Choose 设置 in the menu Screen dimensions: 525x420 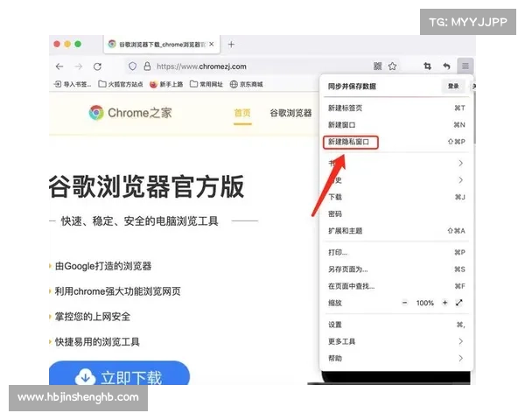[x=335, y=325]
